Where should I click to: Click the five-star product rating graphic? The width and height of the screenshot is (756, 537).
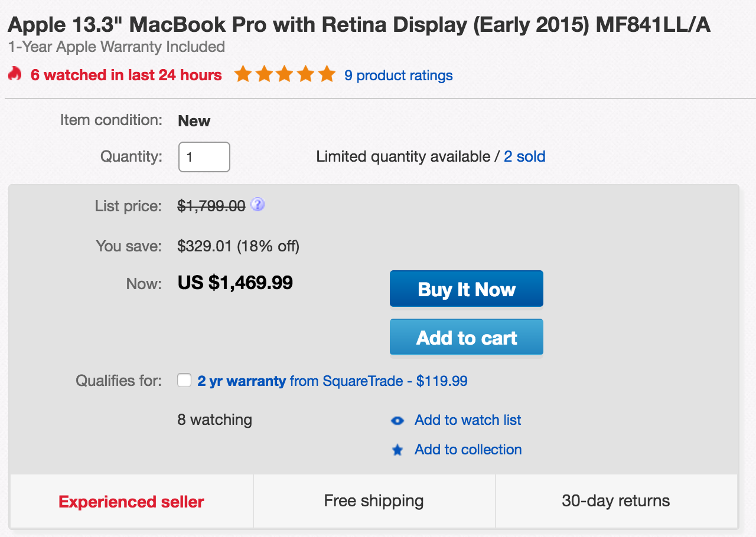285,74
